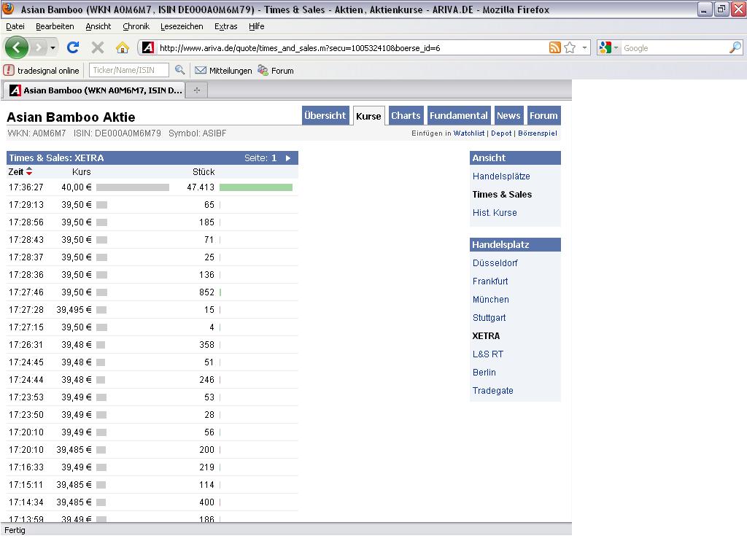Image resolution: width=747 pixels, height=560 pixels.
Task: Click the tradesignal online toolbar icon
Action: [9, 71]
